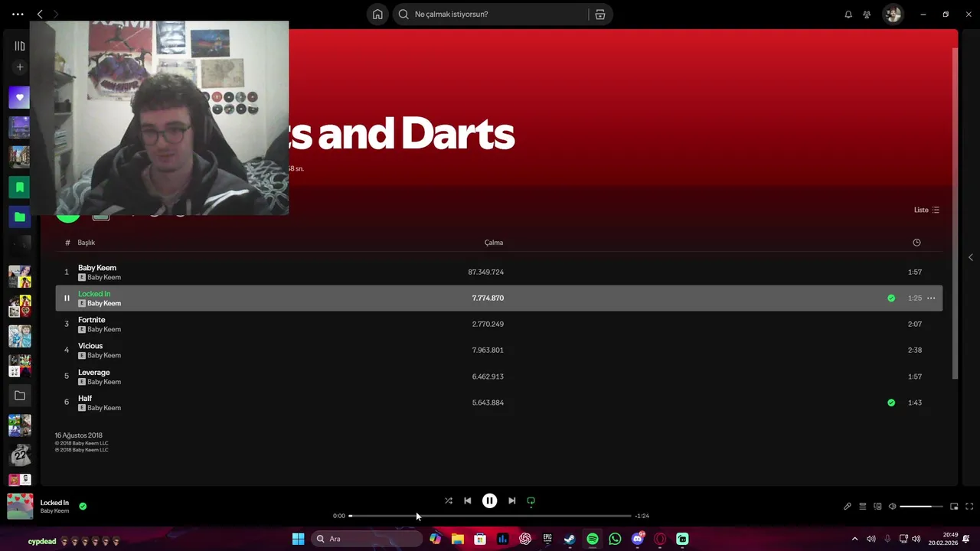The width and height of the screenshot is (980, 551).
Task: Open Your Library panel icon
Action: coord(20,46)
